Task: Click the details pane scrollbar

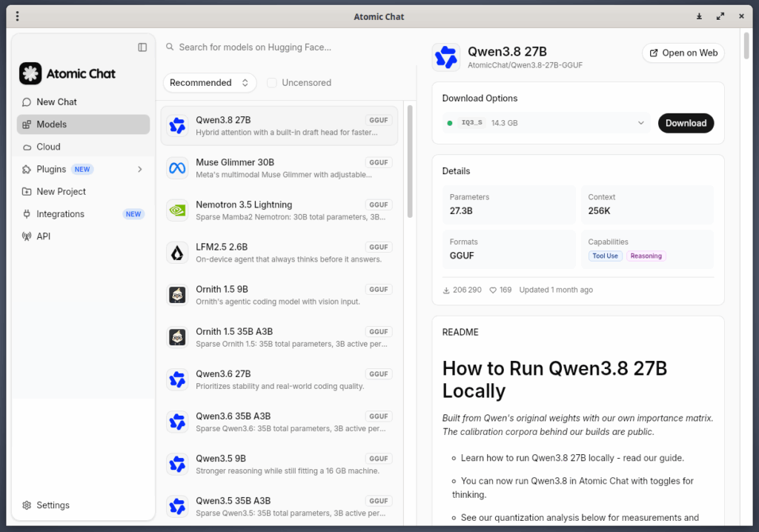Action: 746,45
